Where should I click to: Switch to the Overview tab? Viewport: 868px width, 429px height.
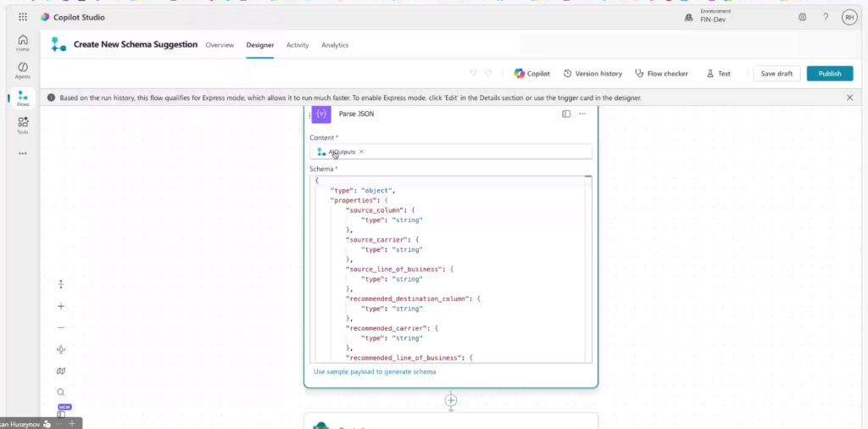pos(220,45)
